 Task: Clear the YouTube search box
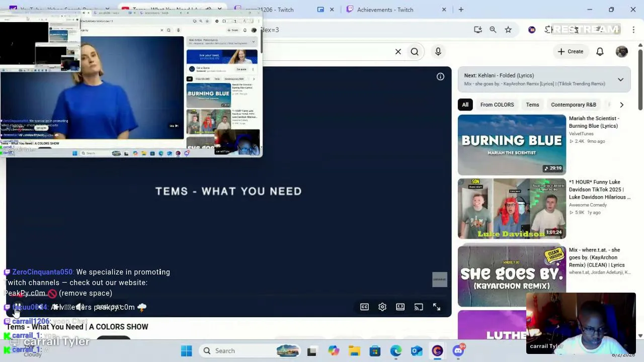point(398,51)
